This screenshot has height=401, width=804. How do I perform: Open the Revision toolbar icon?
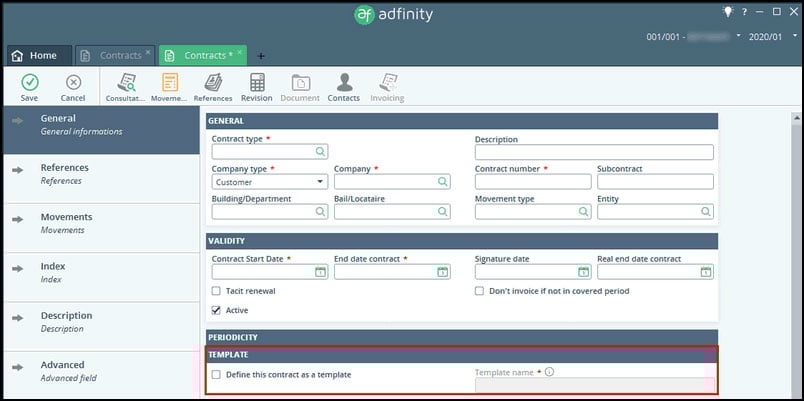pyautogui.click(x=257, y=86)
